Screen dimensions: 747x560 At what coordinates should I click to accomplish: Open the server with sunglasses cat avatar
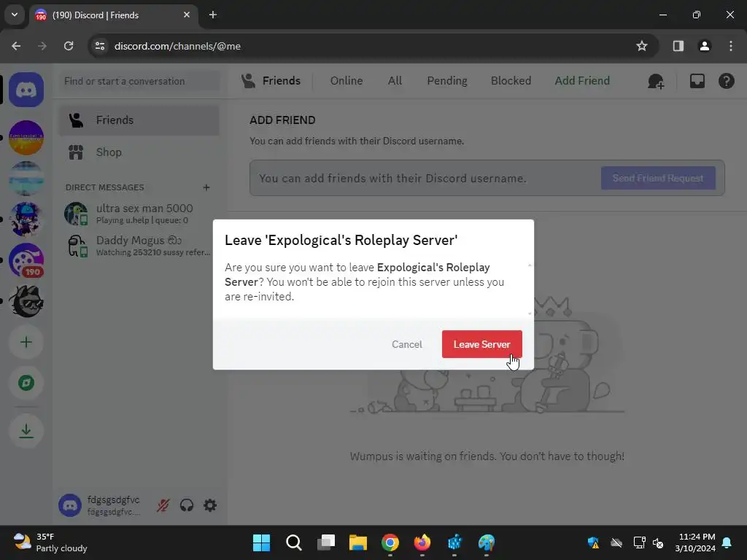(26, 301)
